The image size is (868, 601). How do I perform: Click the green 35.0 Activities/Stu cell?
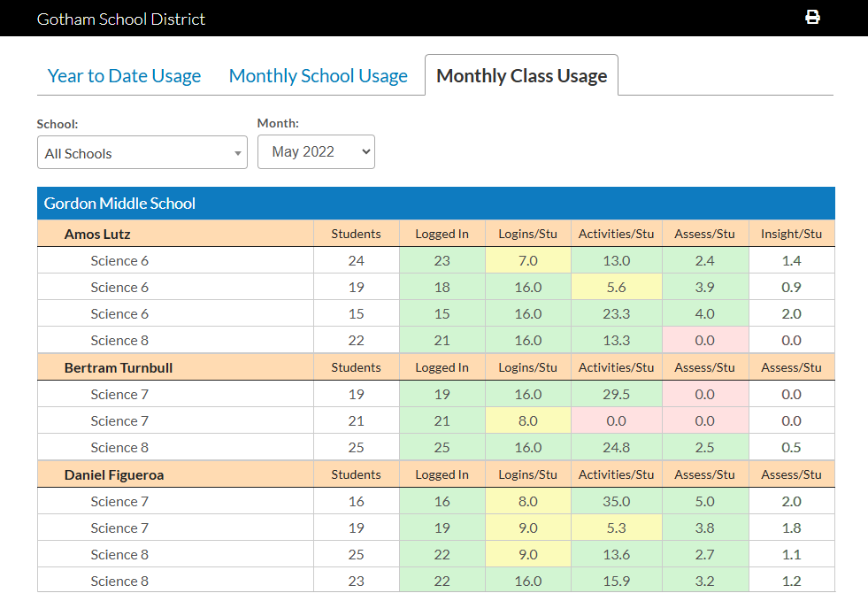[616, 500]
